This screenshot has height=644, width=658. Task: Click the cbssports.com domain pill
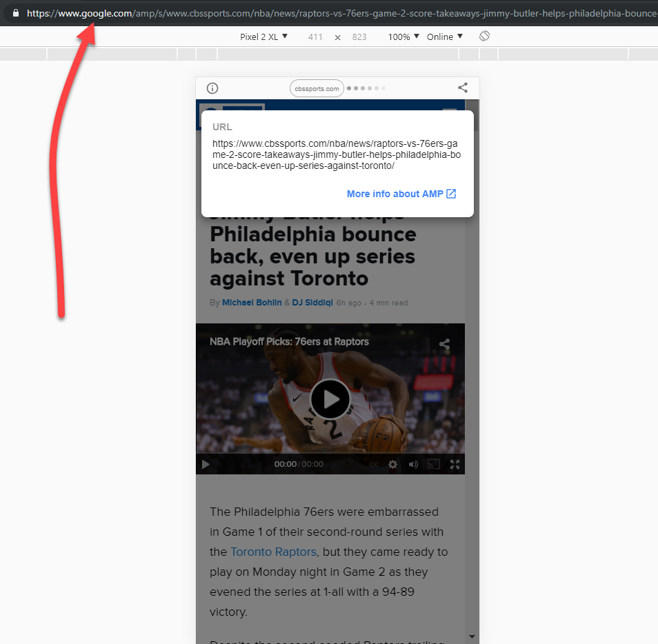317,88
